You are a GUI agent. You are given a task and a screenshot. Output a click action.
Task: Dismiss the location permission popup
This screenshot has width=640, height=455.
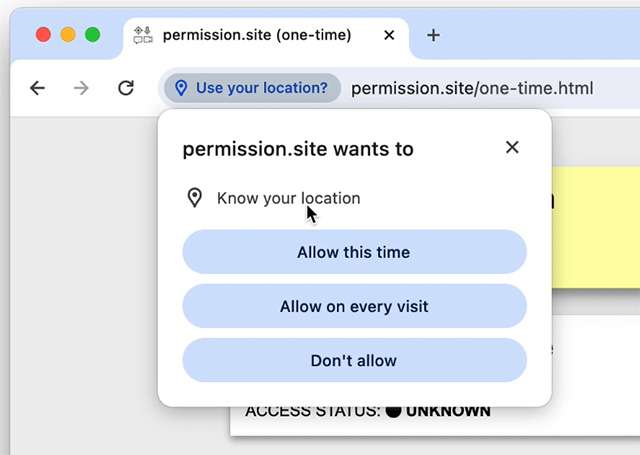512,147
